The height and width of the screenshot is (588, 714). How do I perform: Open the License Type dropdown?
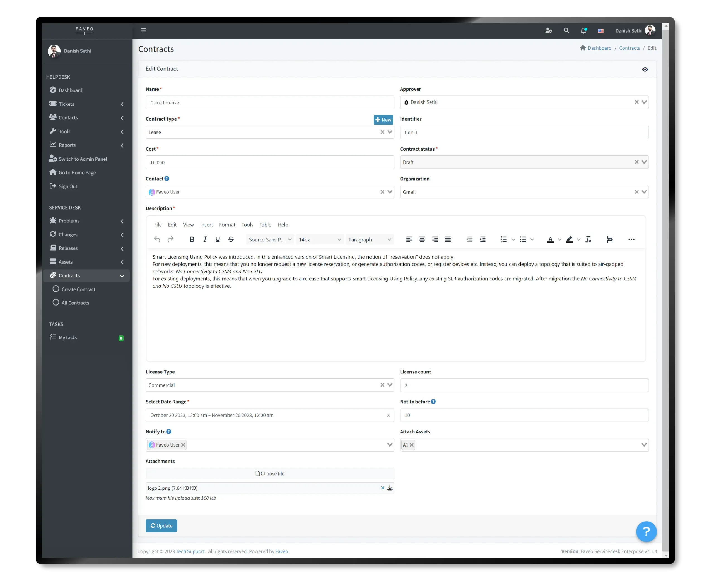tap(390, 385)
